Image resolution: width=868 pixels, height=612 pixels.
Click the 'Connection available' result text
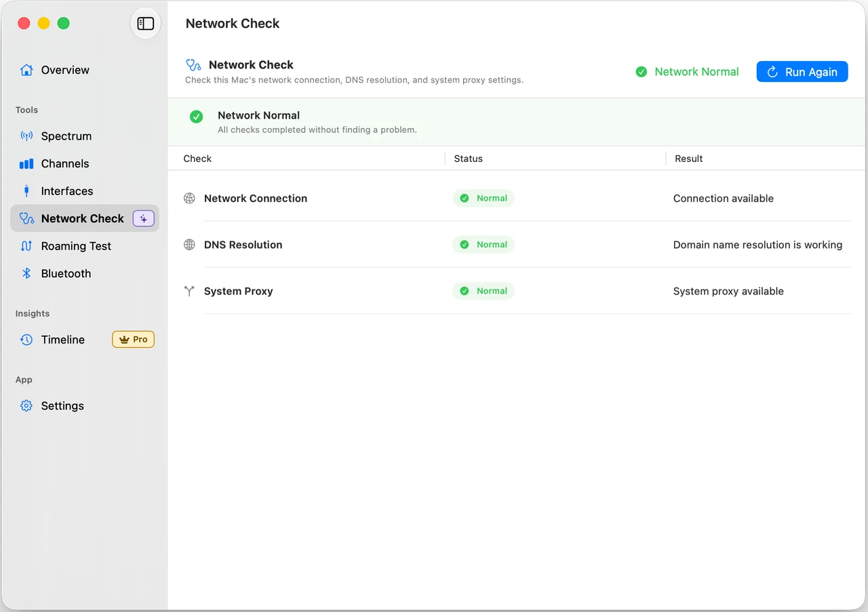[724, 199]
